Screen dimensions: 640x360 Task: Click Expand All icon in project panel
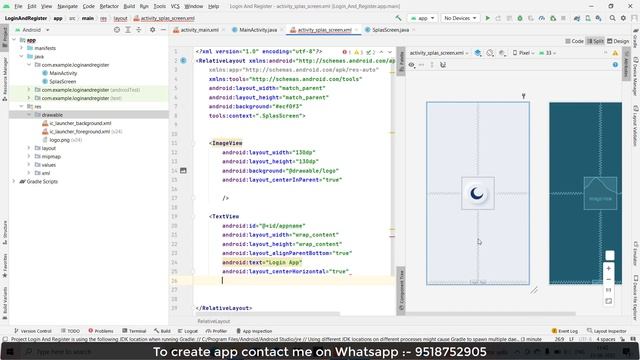click(128, 30)
